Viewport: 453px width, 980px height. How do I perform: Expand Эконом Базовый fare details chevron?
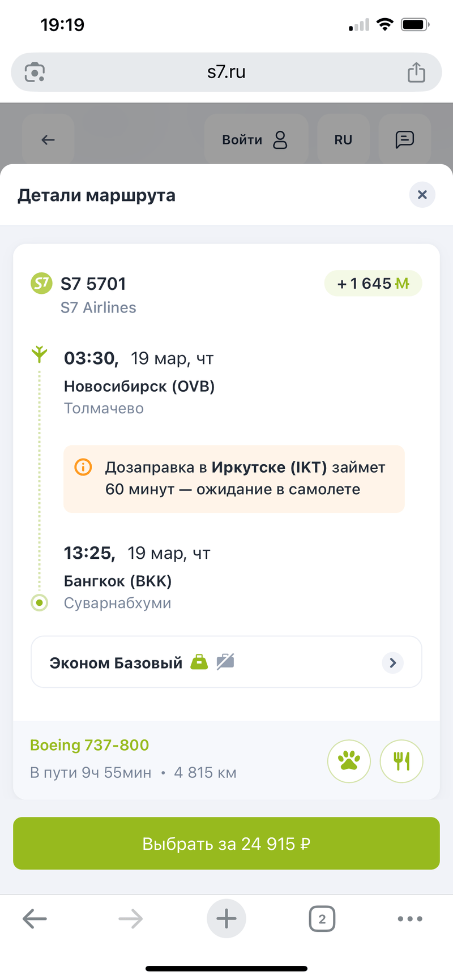[392, 662]
